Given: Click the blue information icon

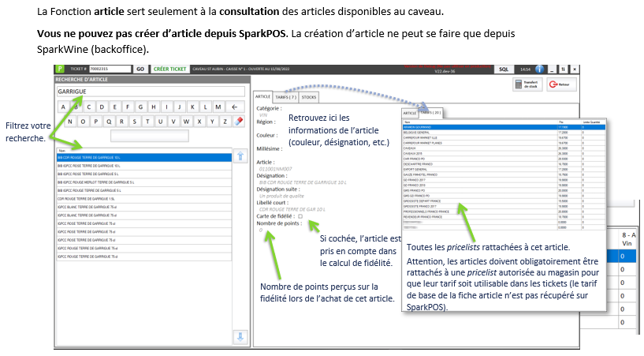Looking at the screenshot, I should tap(541, 69).
